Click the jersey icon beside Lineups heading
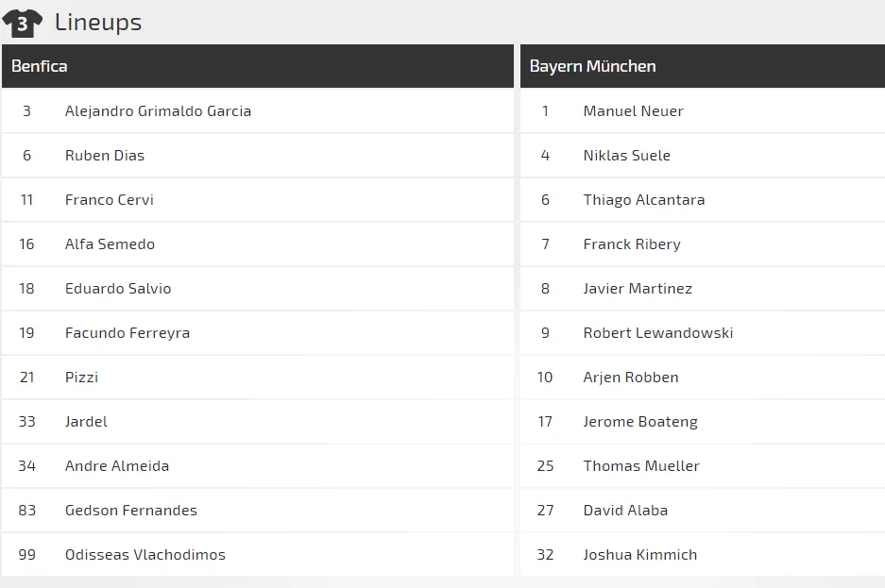Viewport: 885px width, 588px height. [x=23, y=21]
